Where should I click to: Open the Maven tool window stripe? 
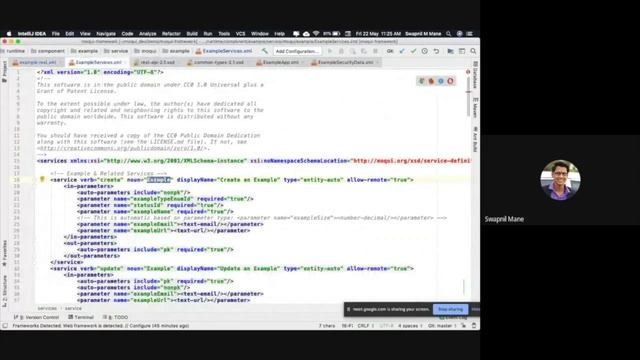tap(475, 107)
